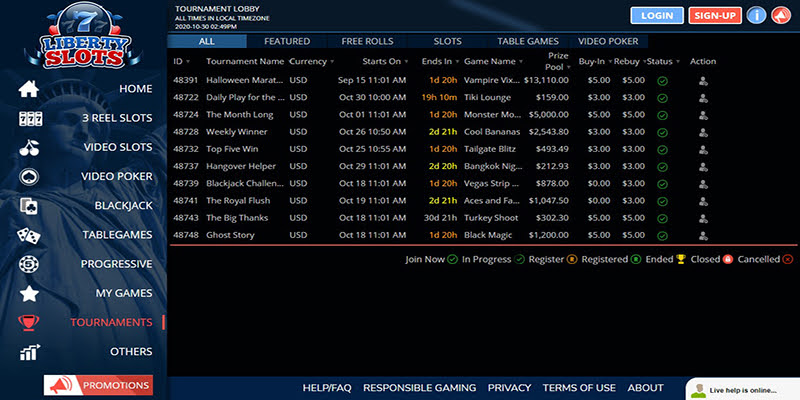The height and width of the screenshot is (400, 800).
Task: Open the red megaphone announcements icon
Action: coord(781,15)
